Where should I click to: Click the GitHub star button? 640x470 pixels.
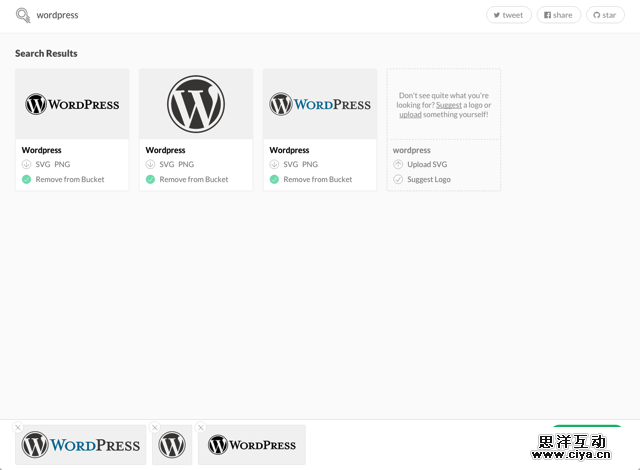[x=605, y=15]
